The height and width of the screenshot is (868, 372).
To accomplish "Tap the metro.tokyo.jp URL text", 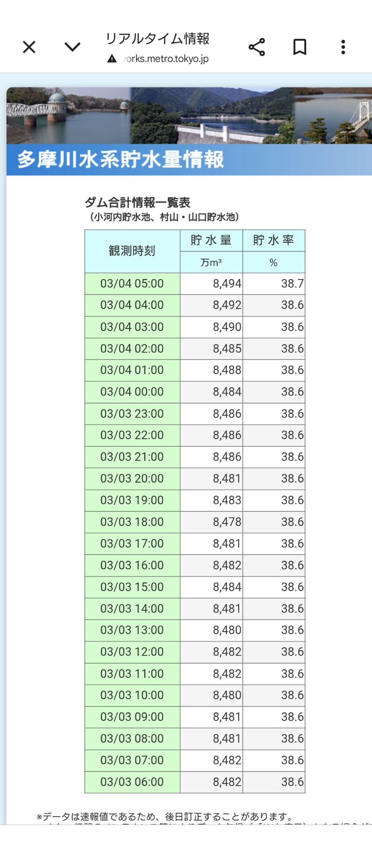I will pos(167,59).
